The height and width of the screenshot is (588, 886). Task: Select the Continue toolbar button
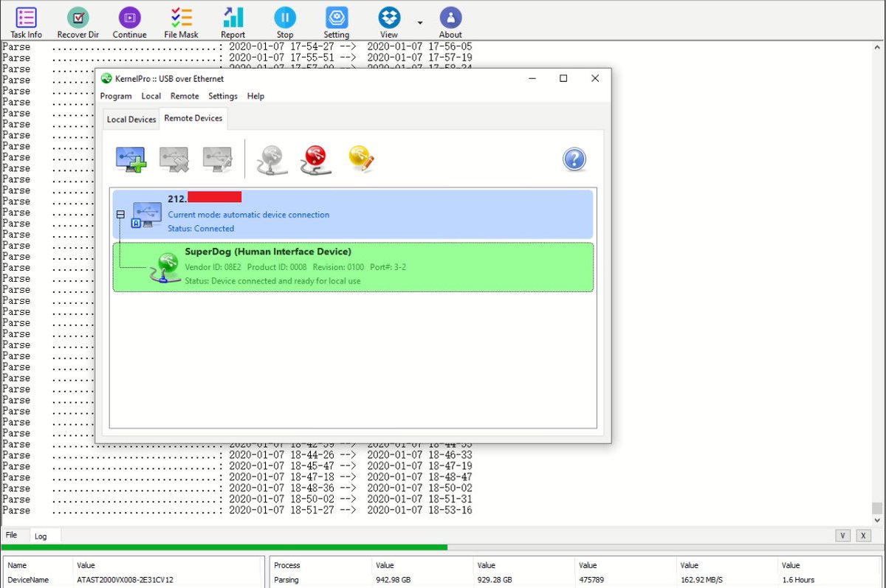129,23
